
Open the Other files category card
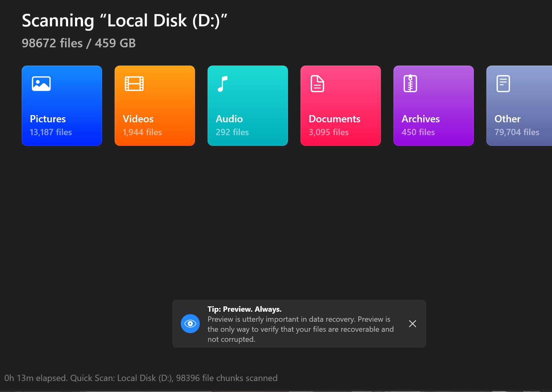pos(519,106)
